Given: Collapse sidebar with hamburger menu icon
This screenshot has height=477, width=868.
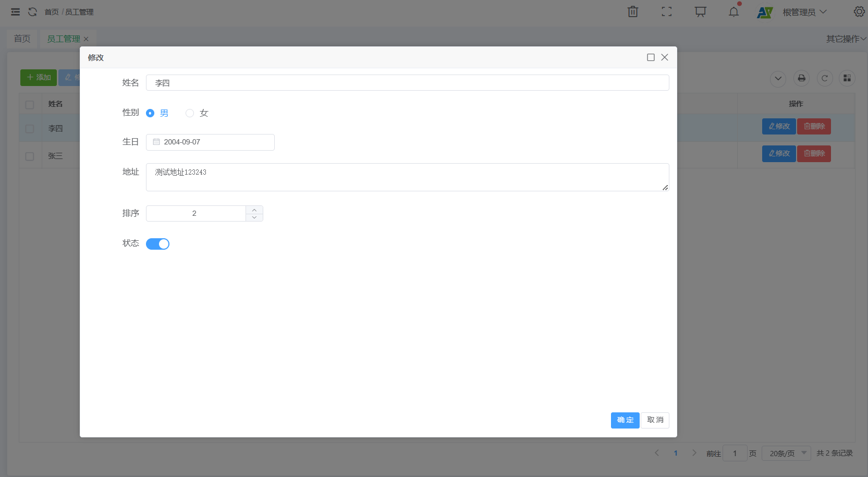Looking at the screenshot, I should 16,11.
